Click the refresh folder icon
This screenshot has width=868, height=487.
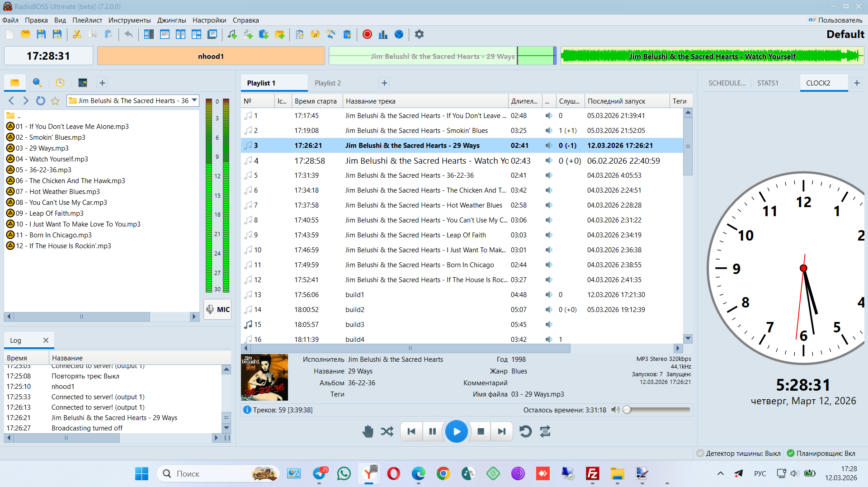pos(41,101)
